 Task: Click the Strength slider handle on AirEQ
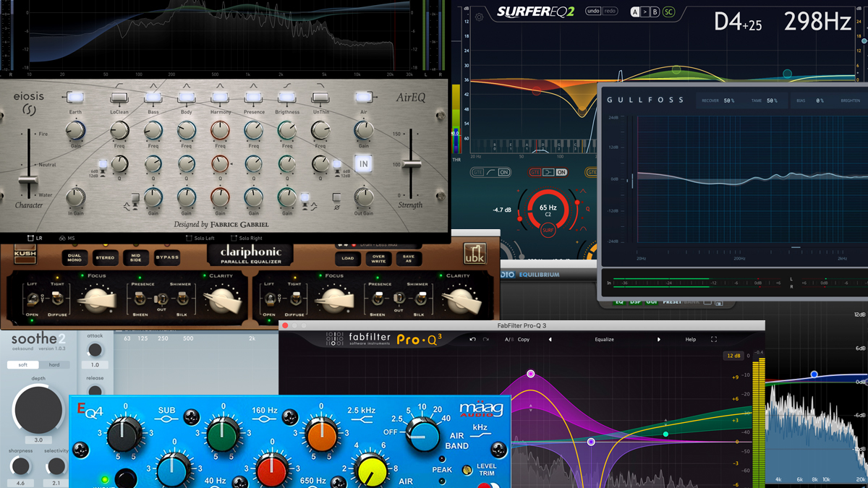tap(411, 163)
